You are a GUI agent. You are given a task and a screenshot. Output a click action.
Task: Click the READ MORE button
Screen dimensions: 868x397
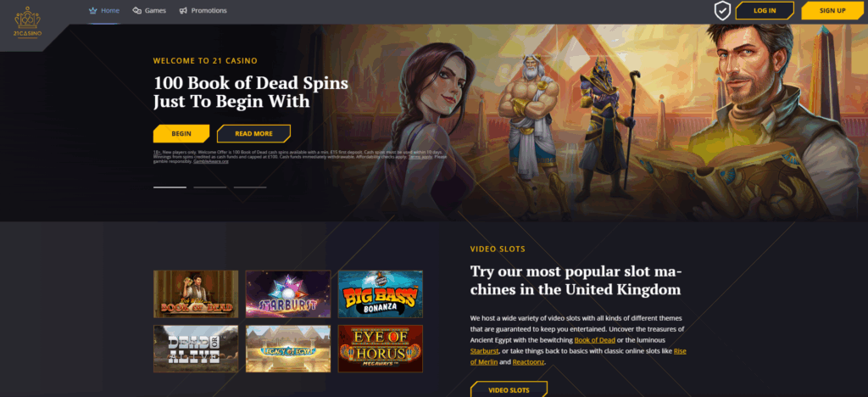click(253, 133)
